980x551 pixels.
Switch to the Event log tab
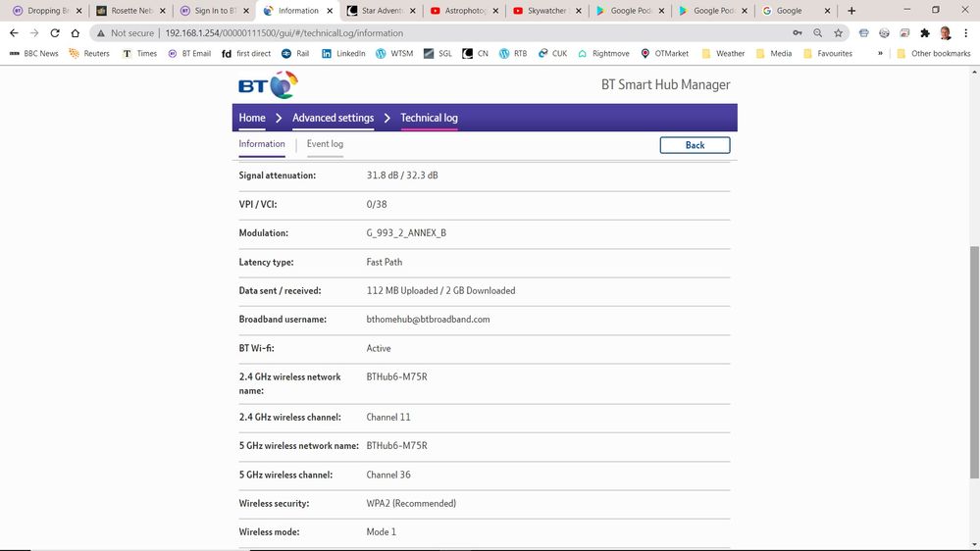325,144
